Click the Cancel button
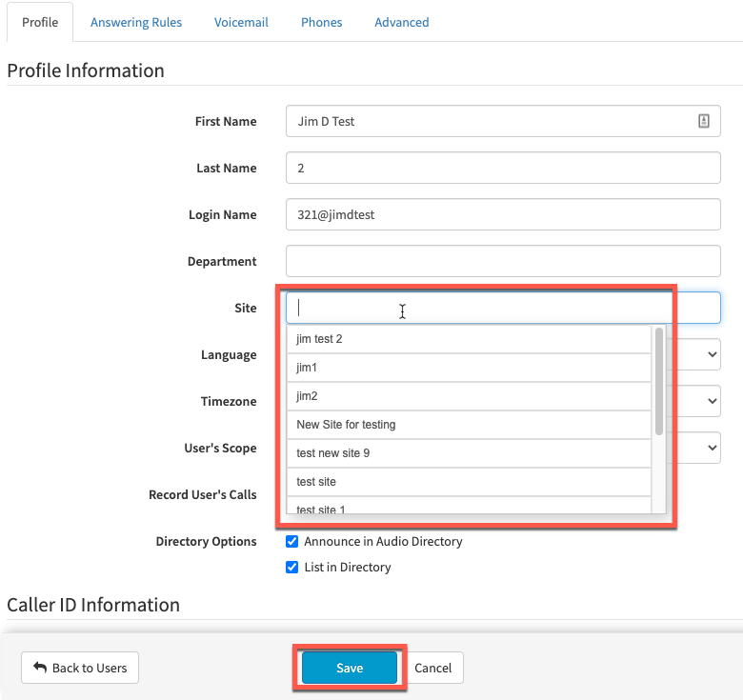 point(433,668)
